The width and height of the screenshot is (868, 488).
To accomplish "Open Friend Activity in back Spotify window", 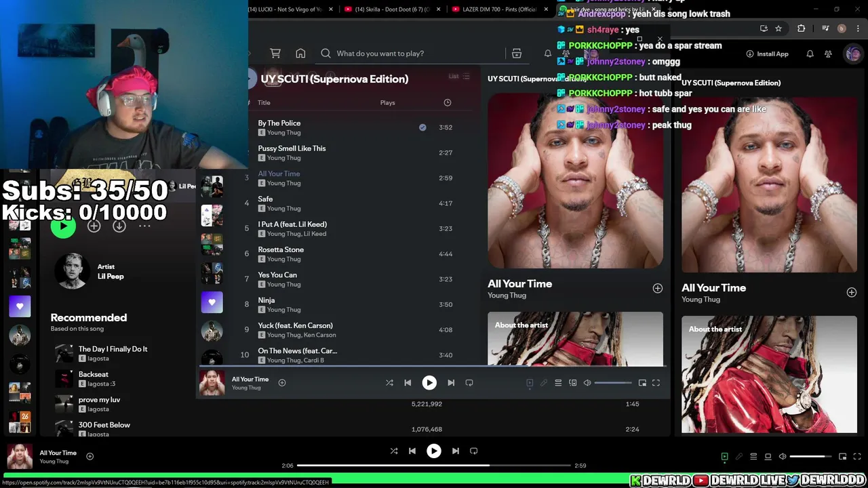I will point(828,54).
